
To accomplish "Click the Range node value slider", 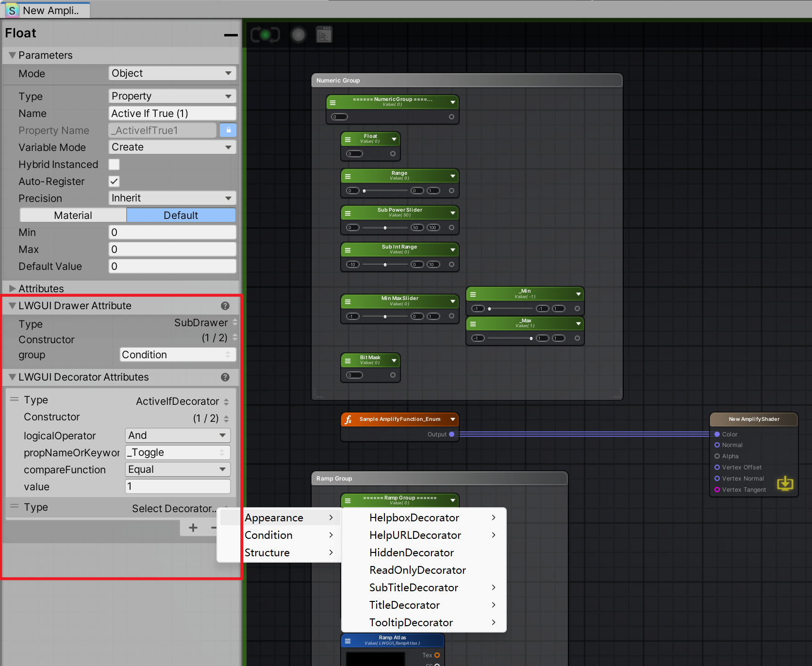I will (x=386, y=191).
